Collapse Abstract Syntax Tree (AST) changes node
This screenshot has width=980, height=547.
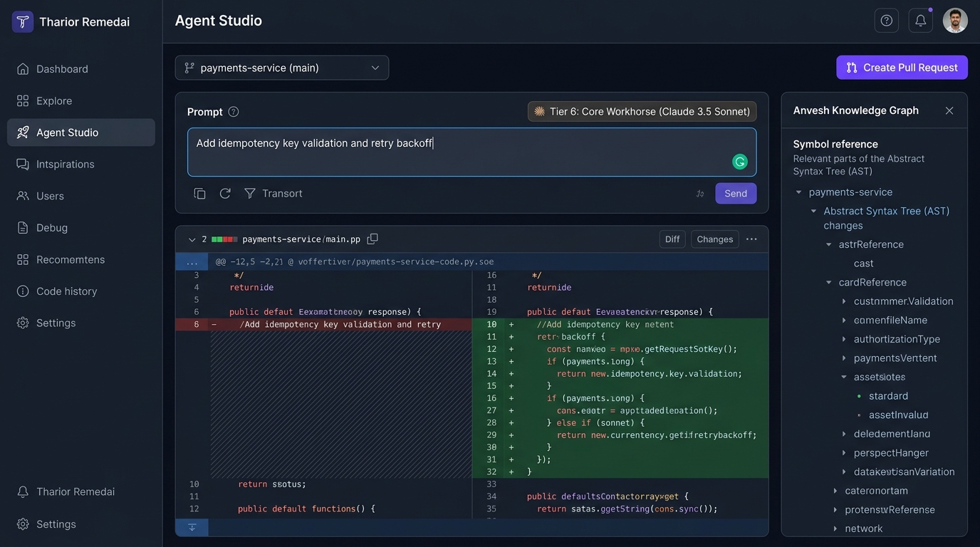[813, 212]
